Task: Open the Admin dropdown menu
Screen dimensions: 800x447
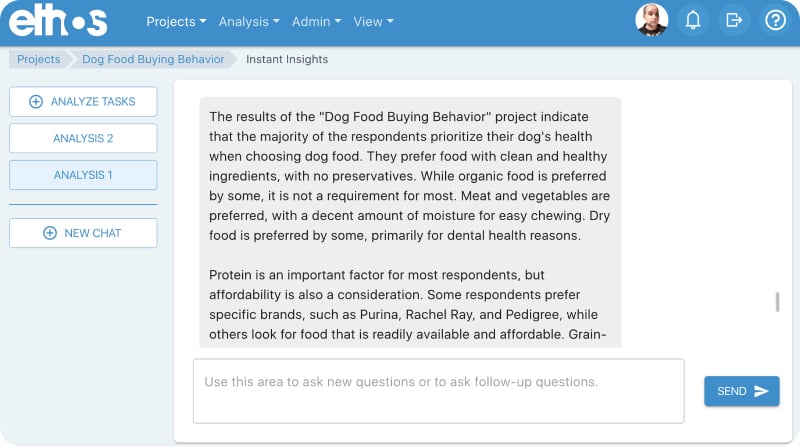Action: click(x=316, y=21)
